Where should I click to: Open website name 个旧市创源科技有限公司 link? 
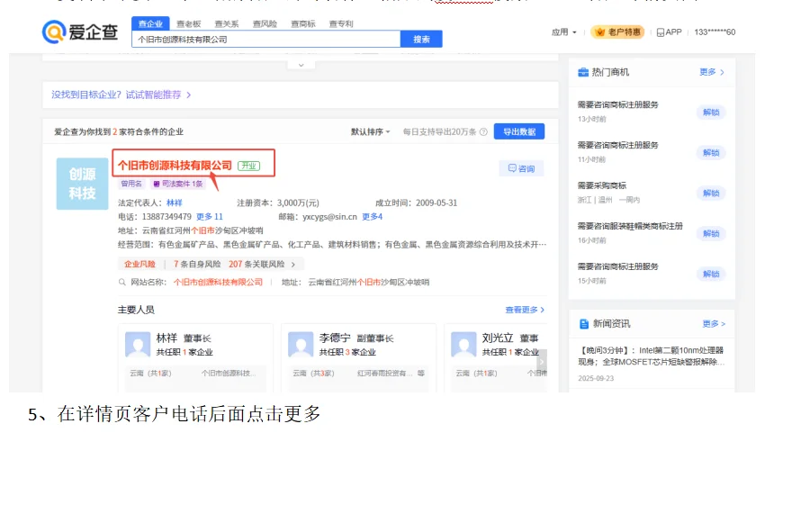click(218, 283)
